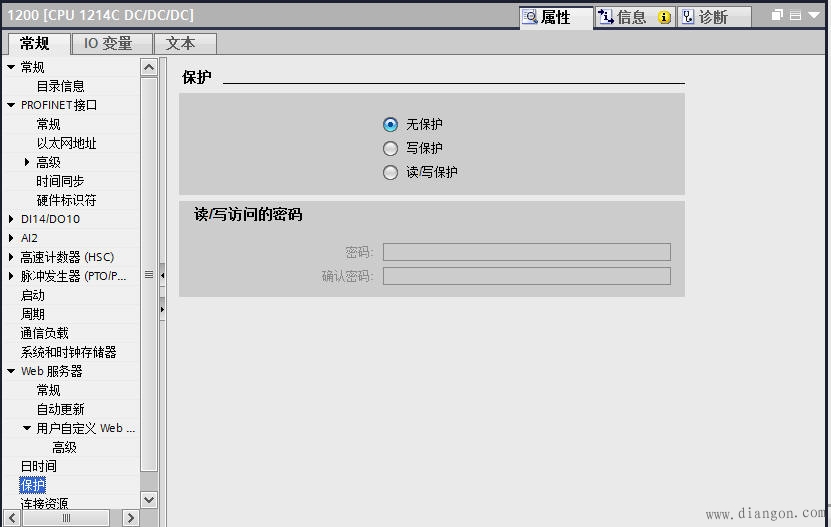Click the panel collapse down arrow
Viewport: 831px width, 527px height.
pyautogui.click(x=815, y=16)
